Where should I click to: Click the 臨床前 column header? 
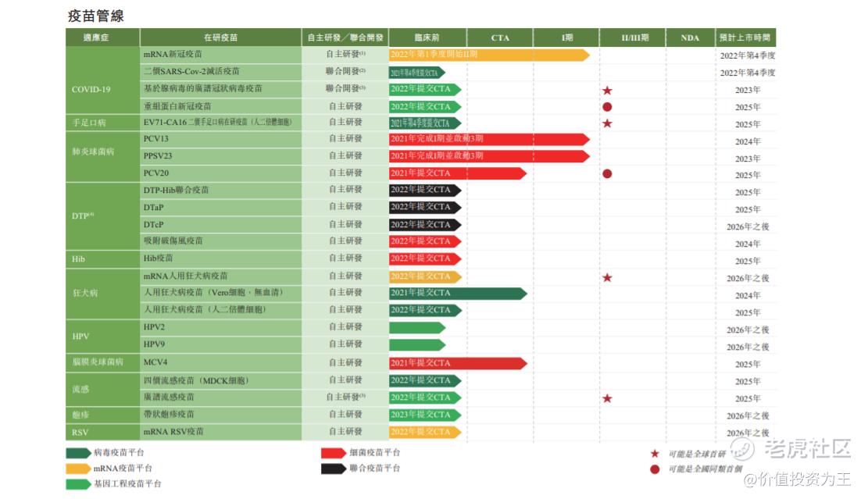[427, 37]
